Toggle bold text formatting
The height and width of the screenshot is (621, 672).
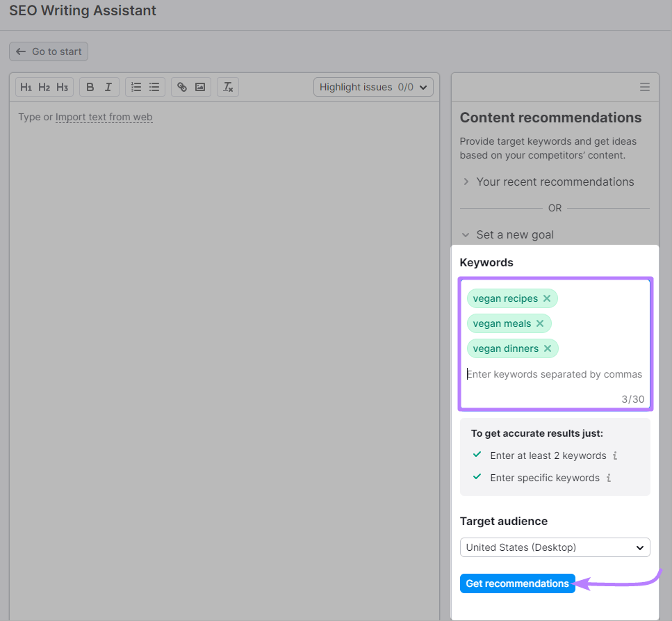tap(90, 86)
